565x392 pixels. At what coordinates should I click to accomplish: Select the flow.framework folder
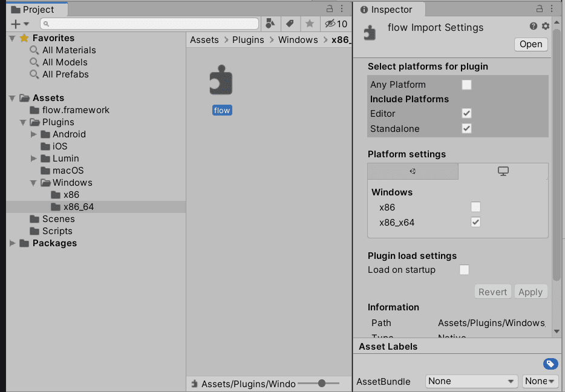point(76,110)
